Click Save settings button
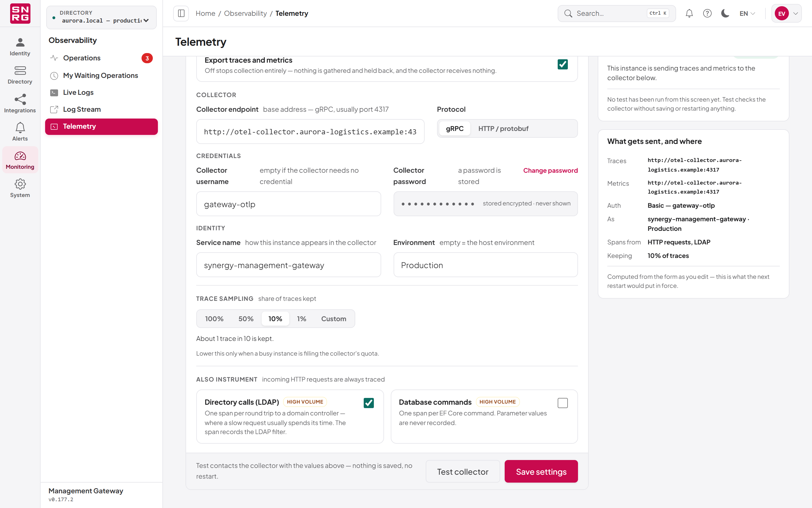This screenshot has height=508, width=812. click(541, 472)
